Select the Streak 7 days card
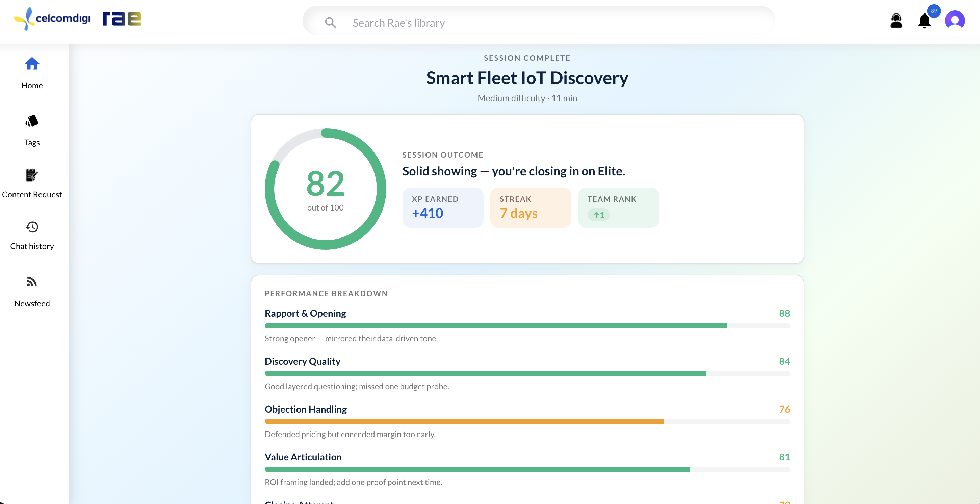 coord(531,207)
